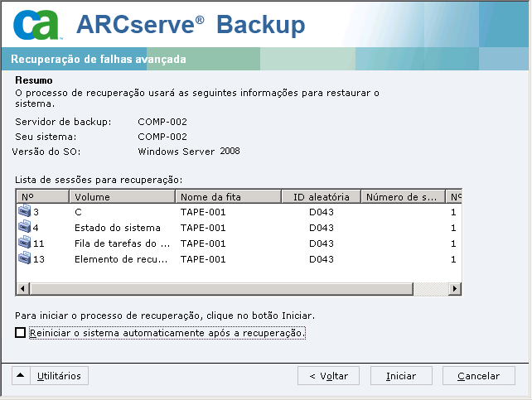Select the Estado do sistema session row
532x400 pixels.
pyautogui.click(x=117, y=229)
